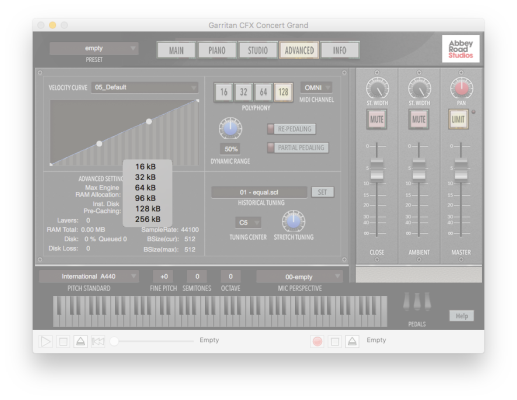This screenshot has height=400, width=517.
Task: Choose 16 kB from the popup menu
Action: pos(147,167)
